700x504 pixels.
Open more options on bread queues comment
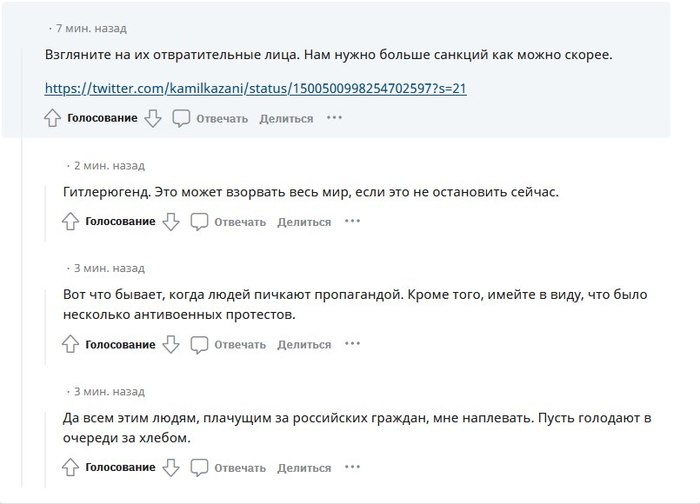352,468
